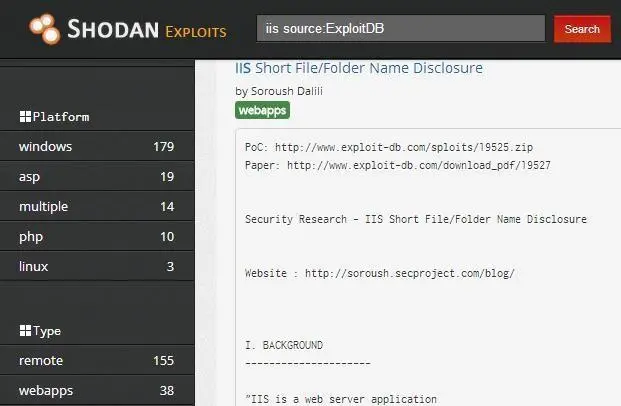
Task: Click the Security Research description line
Action: click(x=415, y=219)
